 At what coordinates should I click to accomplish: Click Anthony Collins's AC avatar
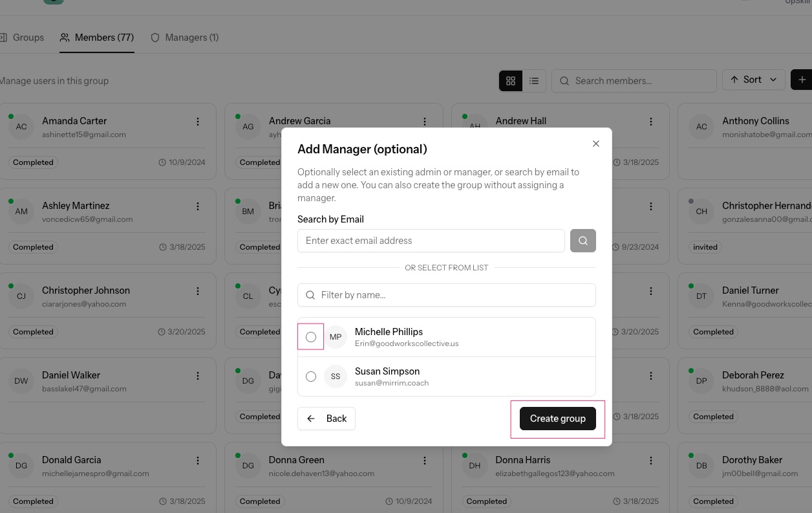click(x=701, y=127)
